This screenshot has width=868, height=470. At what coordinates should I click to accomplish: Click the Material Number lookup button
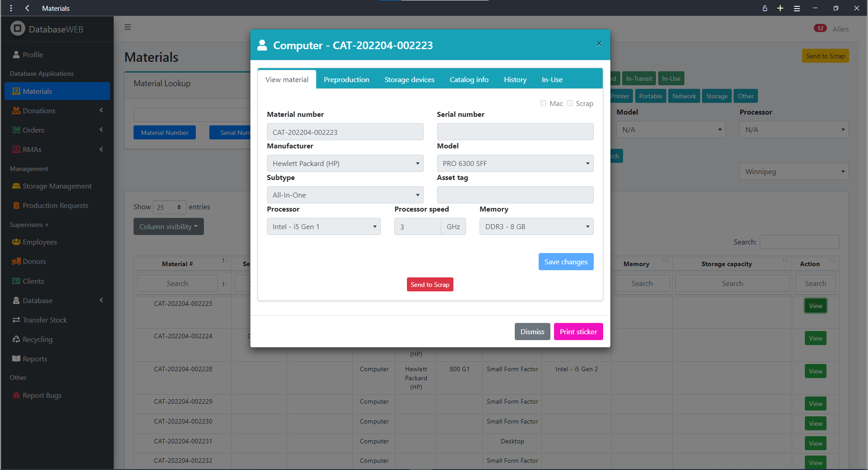pyautogui.click(x=165, y=133)
